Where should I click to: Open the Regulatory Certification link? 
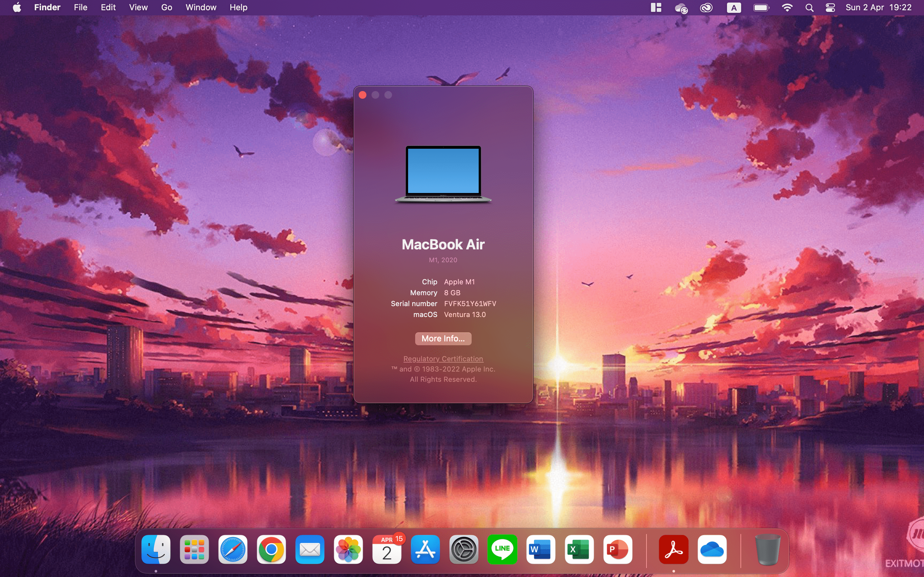coord(443,359)
